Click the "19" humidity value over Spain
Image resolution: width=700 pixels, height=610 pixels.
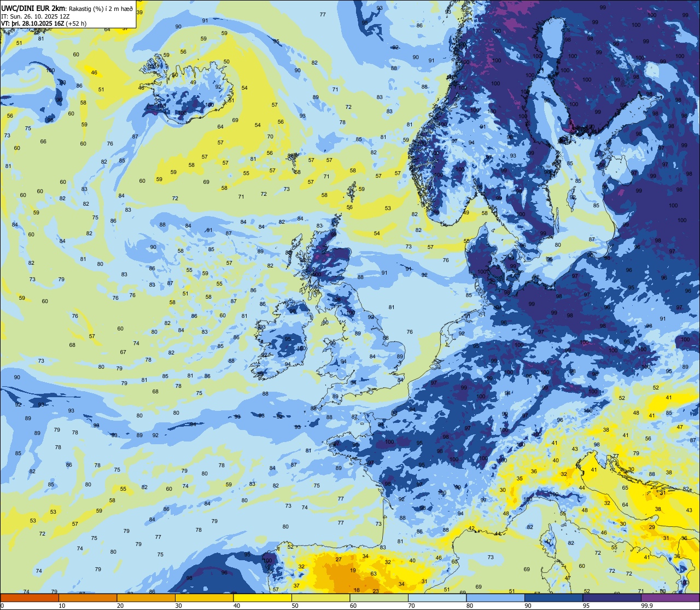[x=353, y=571]
